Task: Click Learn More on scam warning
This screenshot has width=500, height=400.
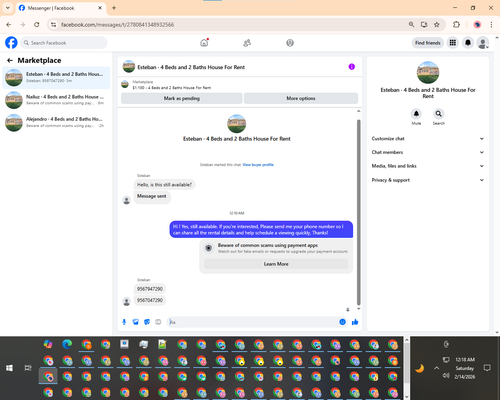Action: click(x=276, y=264)
